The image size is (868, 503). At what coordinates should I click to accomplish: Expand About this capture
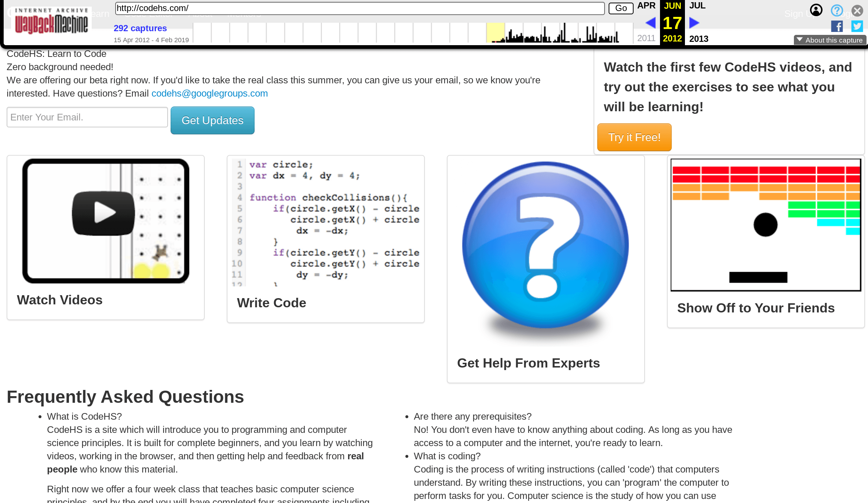pyautogui.click(x=830, y=40)
